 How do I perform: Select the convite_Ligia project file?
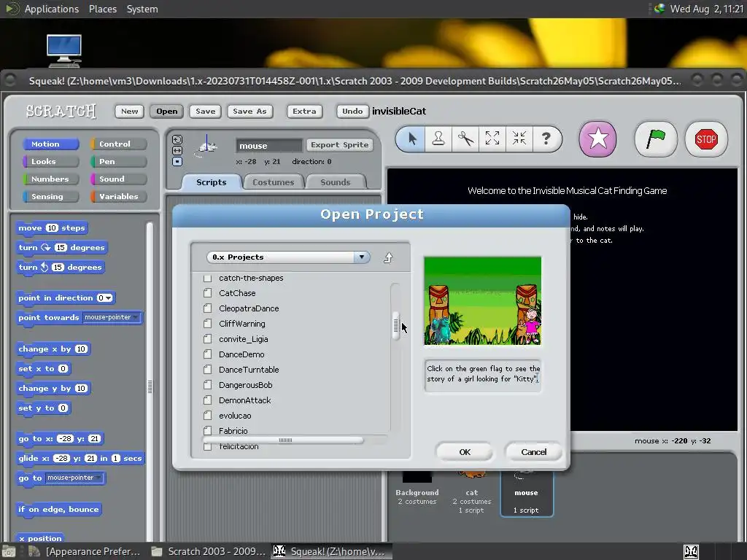[243, 339]
